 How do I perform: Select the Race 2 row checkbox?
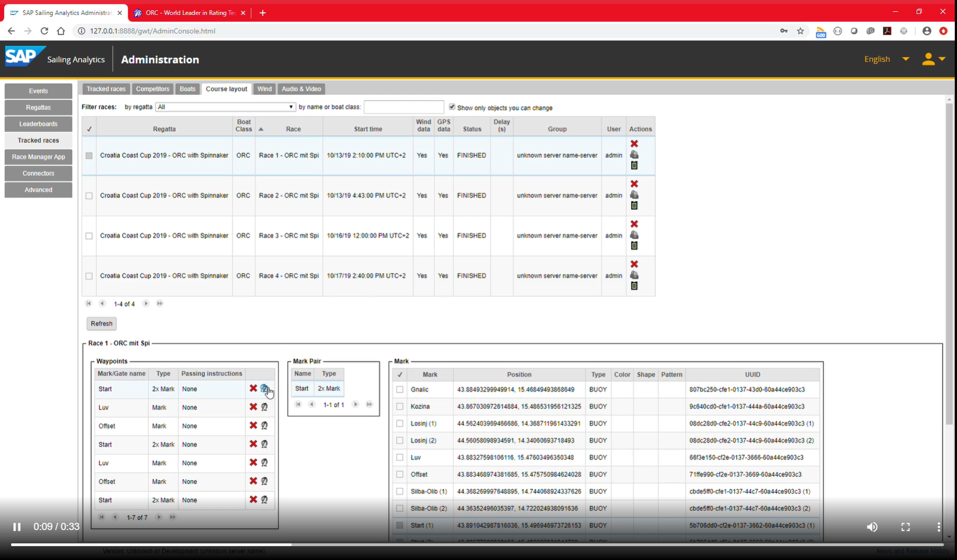(x=89, y=196)
